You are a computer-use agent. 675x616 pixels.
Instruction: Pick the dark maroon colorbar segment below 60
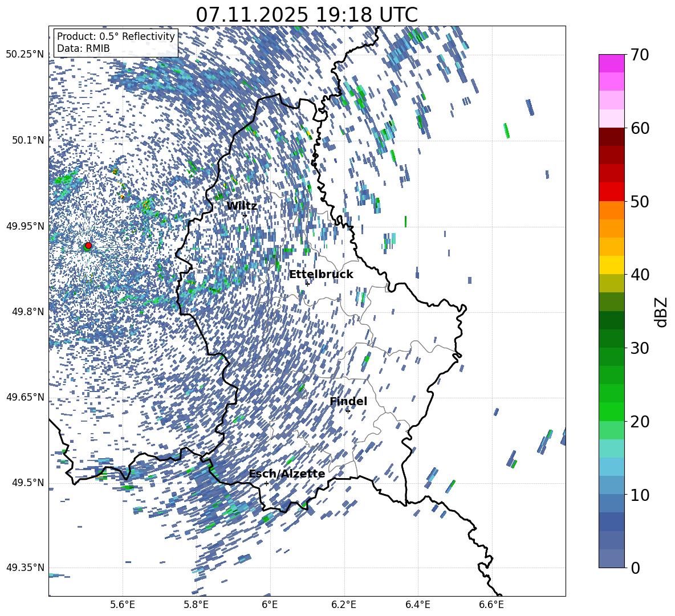pos(612,136)
